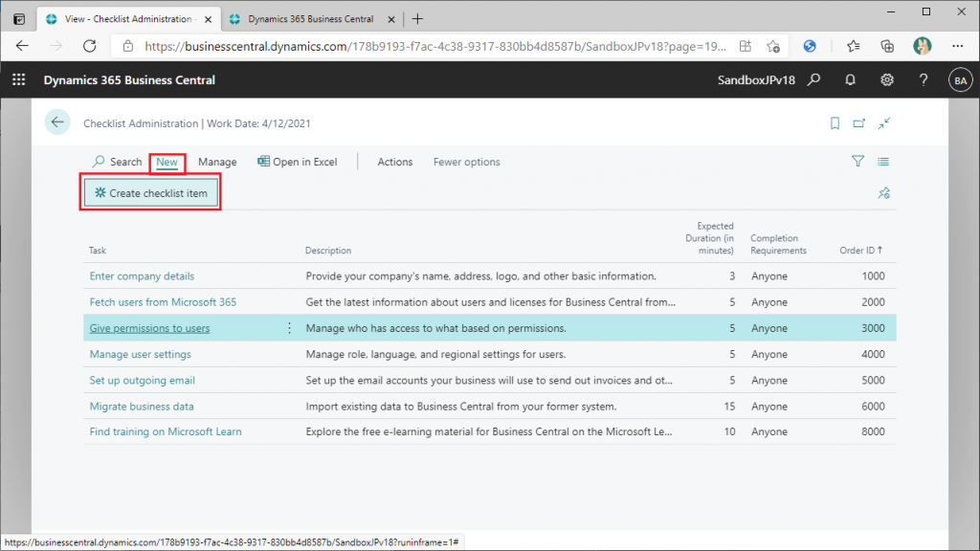Click the site lock icon in address bar
The width and height of the screenshot is (980, 551).
[x=128, y=46]
